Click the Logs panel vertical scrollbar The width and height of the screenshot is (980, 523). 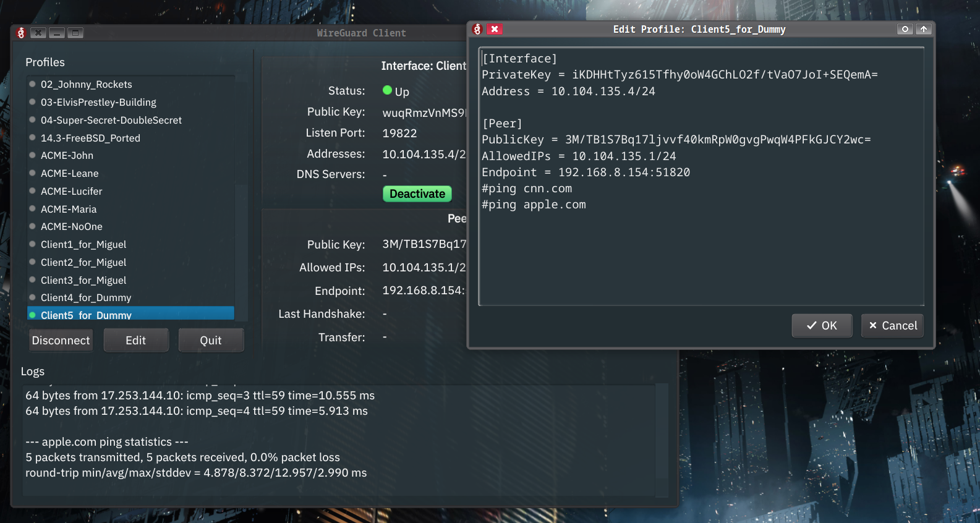pyautogui.click(x=662, y=439)
